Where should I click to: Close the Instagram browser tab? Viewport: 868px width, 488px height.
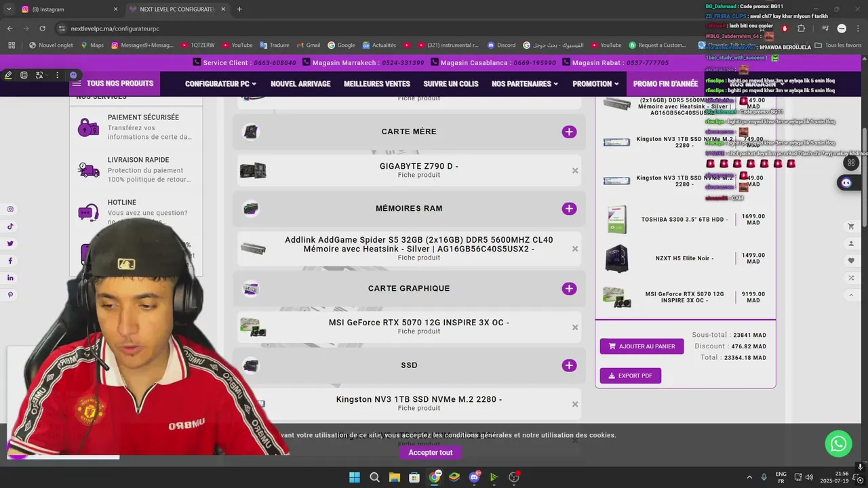(115, 9)
